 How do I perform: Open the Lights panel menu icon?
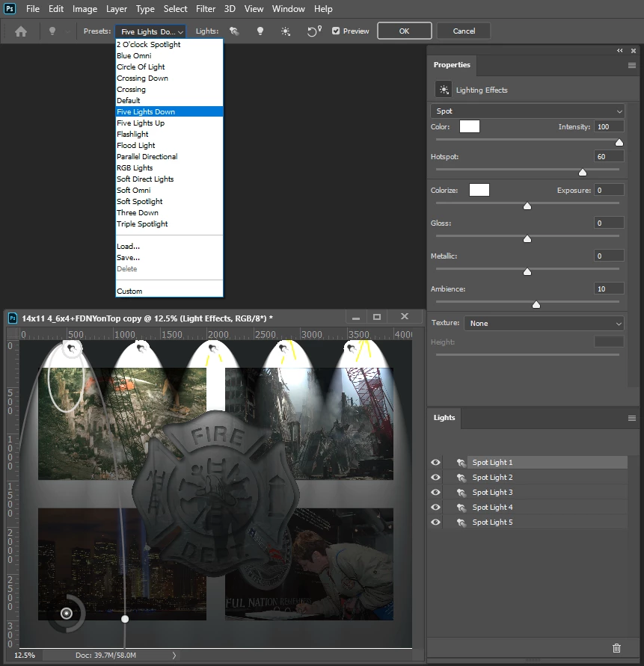(x=632, y=419)
